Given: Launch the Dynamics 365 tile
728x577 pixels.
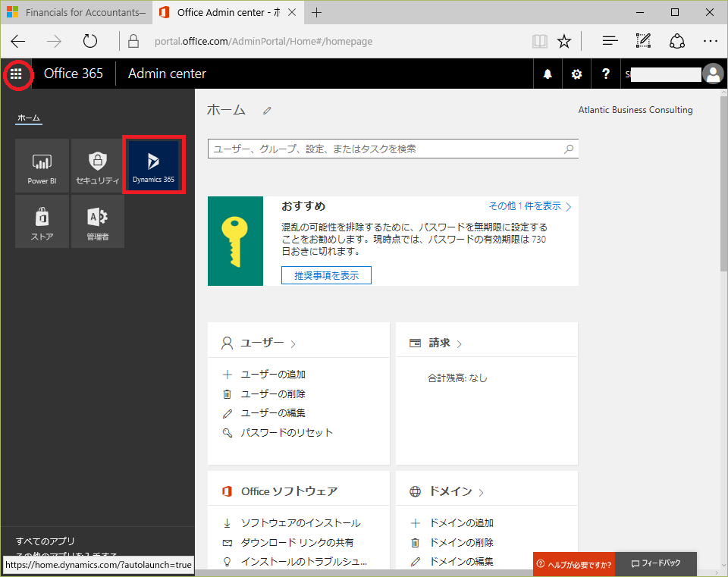Looking at the screenshot, I should coord(154,165).
